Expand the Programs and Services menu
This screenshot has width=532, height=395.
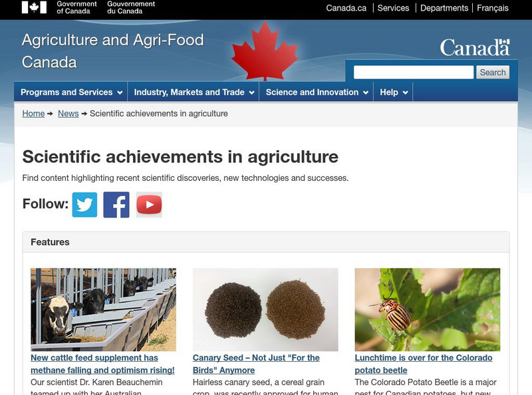point(71,92)
